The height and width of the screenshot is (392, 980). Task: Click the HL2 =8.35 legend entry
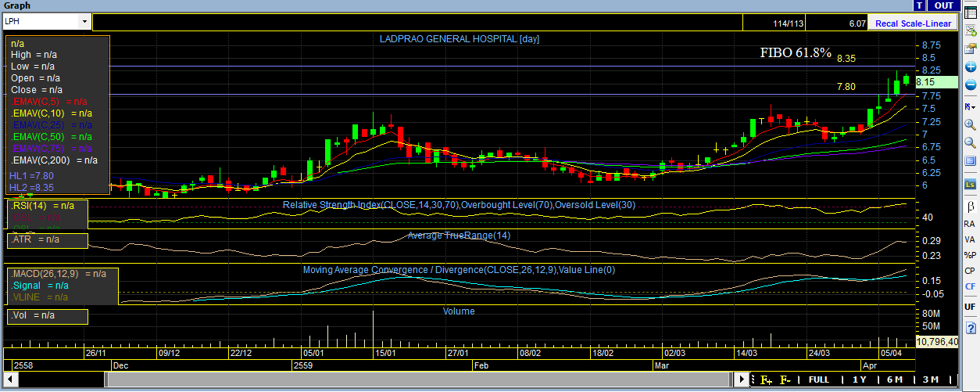[x=31, y=188]
